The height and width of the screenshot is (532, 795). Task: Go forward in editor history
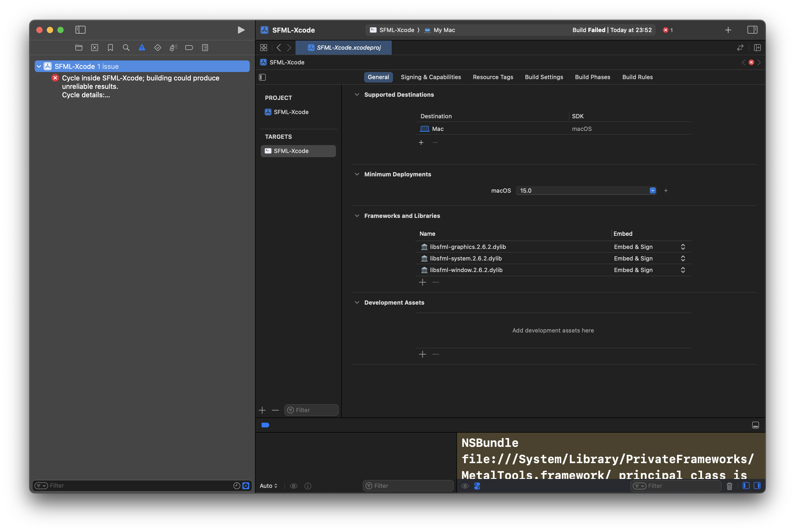coord(289,48)
